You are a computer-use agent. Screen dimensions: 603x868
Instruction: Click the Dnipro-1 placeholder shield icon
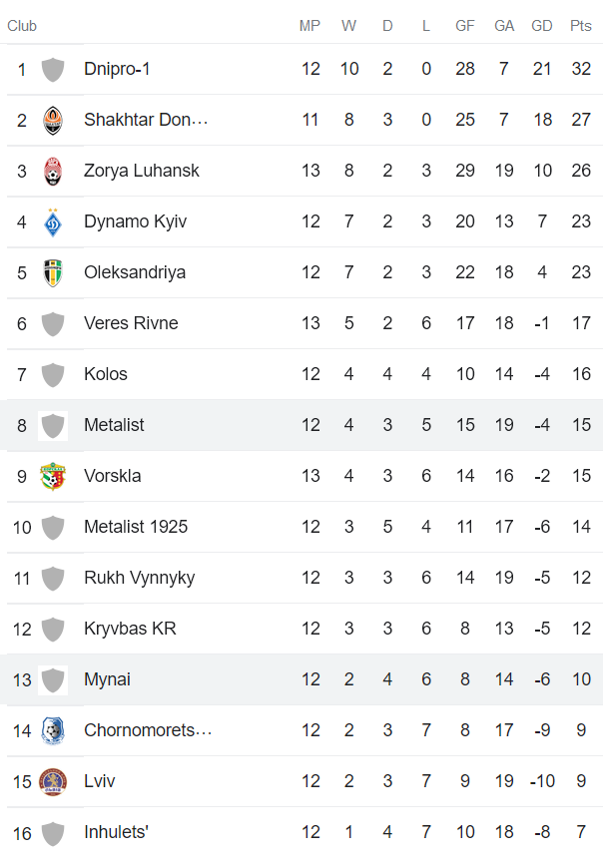(52, 69)
